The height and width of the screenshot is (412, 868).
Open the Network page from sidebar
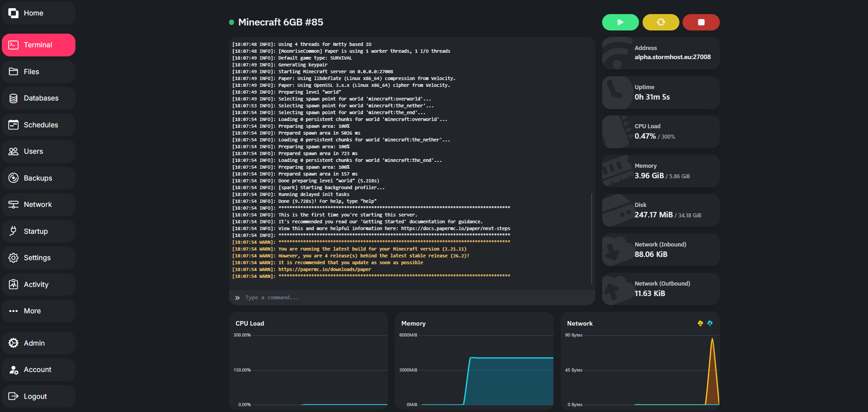click(39, 205)
